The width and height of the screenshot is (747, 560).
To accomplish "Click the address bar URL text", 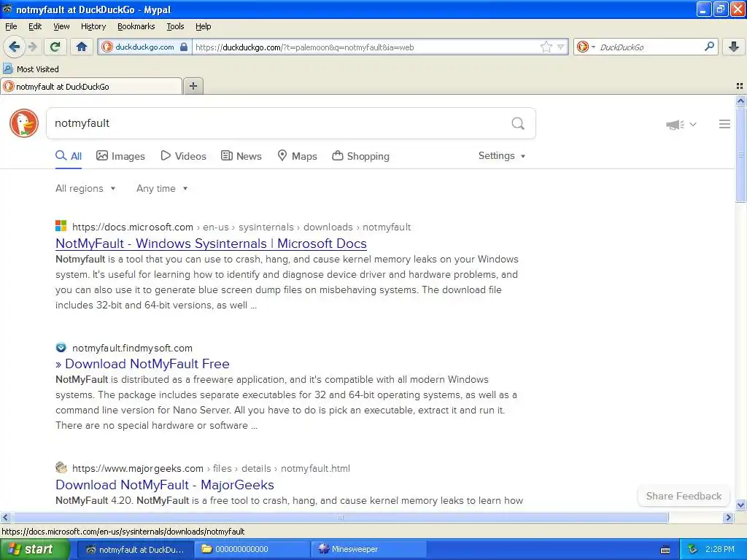I will 304,47.
